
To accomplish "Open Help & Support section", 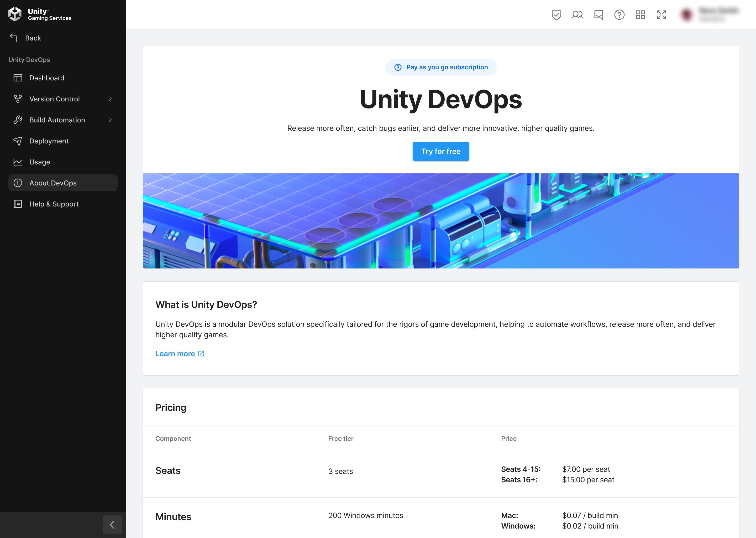I will (x=54, y=204).
